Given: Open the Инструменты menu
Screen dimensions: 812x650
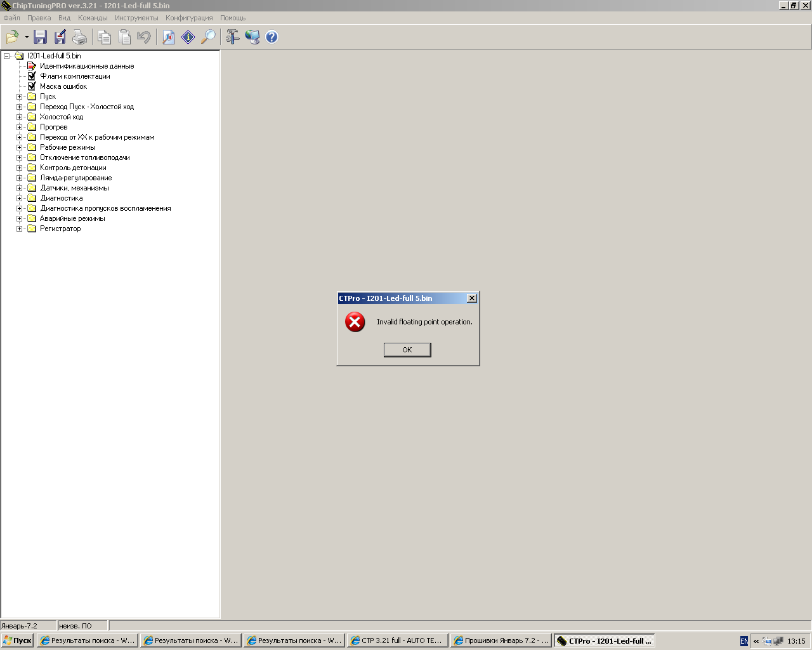Looking at the screenshot, I should click(136, 18).
